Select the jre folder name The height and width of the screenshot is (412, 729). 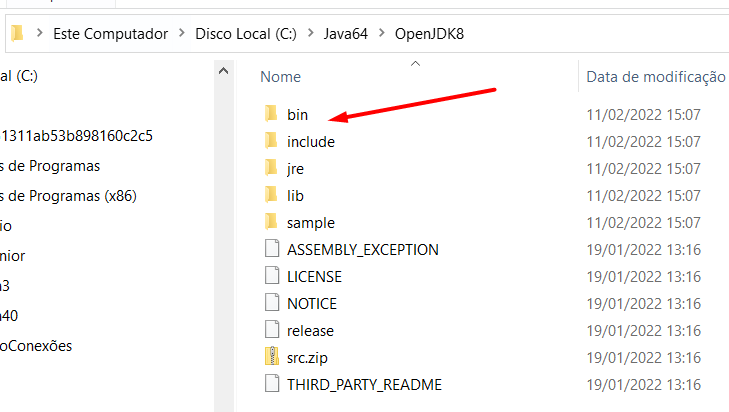295,169
